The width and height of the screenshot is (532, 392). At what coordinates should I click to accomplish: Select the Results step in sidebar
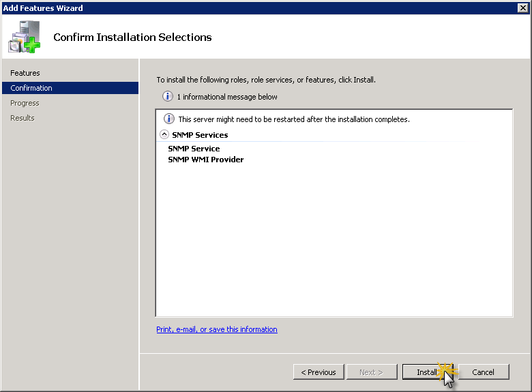coord(23,118)
